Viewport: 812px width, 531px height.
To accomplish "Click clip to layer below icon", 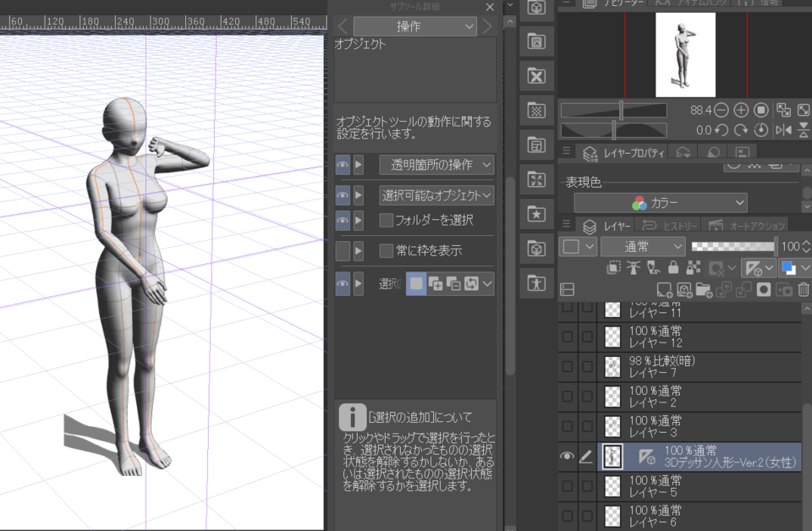I will [x=614, y=267].
